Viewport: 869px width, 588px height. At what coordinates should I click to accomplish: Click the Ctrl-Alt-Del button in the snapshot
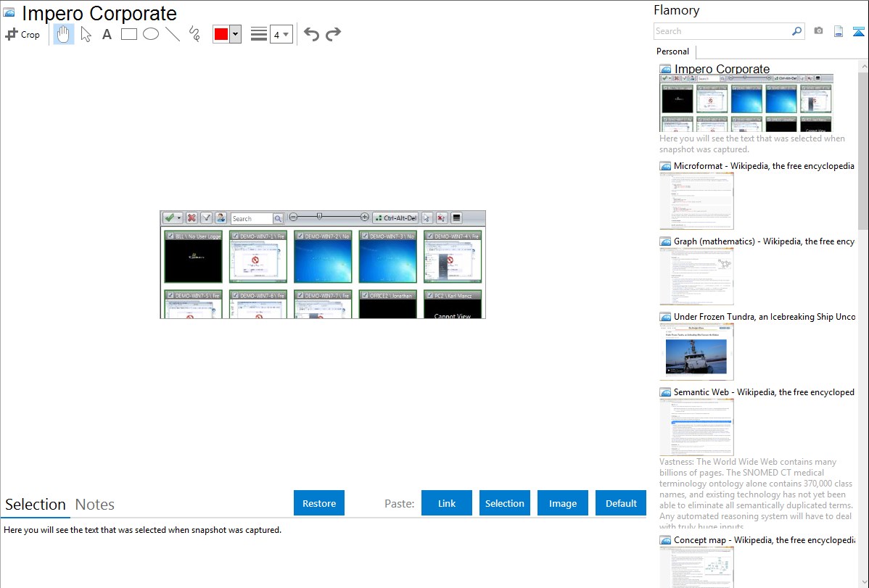coord(396,218)
